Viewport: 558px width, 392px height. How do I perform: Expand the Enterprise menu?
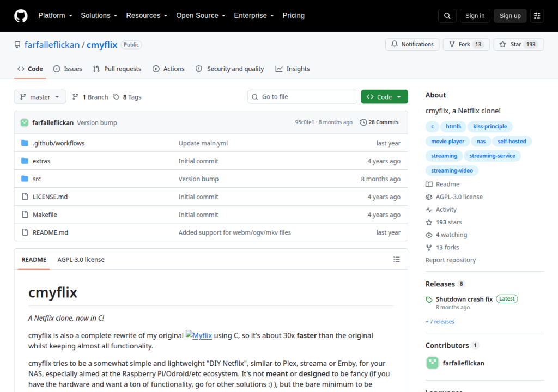(x=254, y=16)
